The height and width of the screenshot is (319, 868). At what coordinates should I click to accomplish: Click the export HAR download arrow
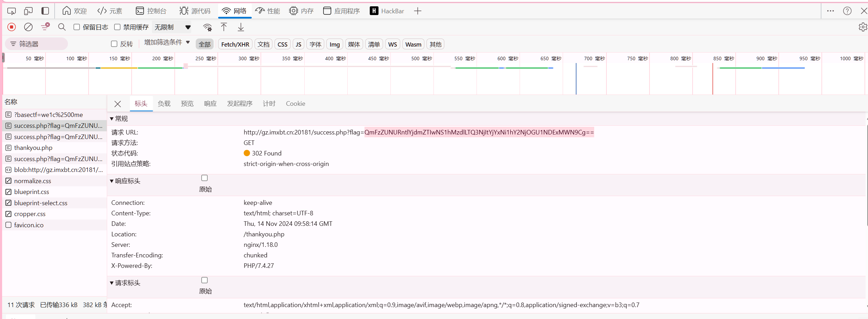coord(241,27)
